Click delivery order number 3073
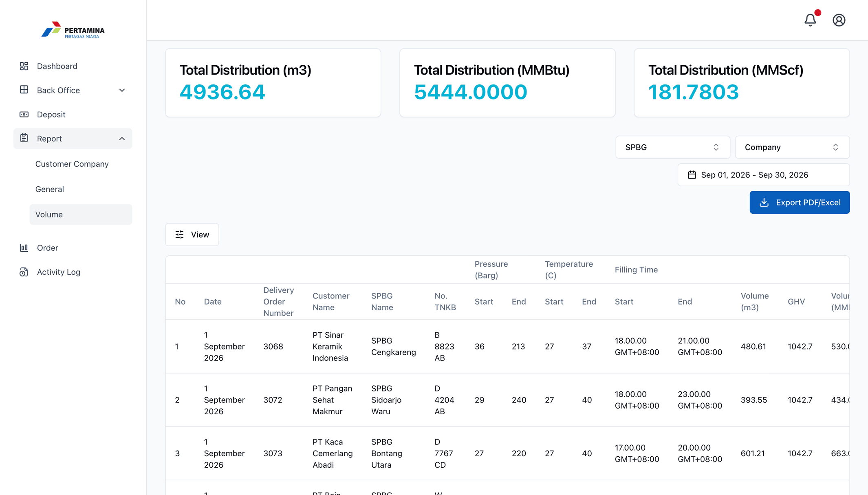Screen dimensions: 868x495 click(x=273, y=453)
